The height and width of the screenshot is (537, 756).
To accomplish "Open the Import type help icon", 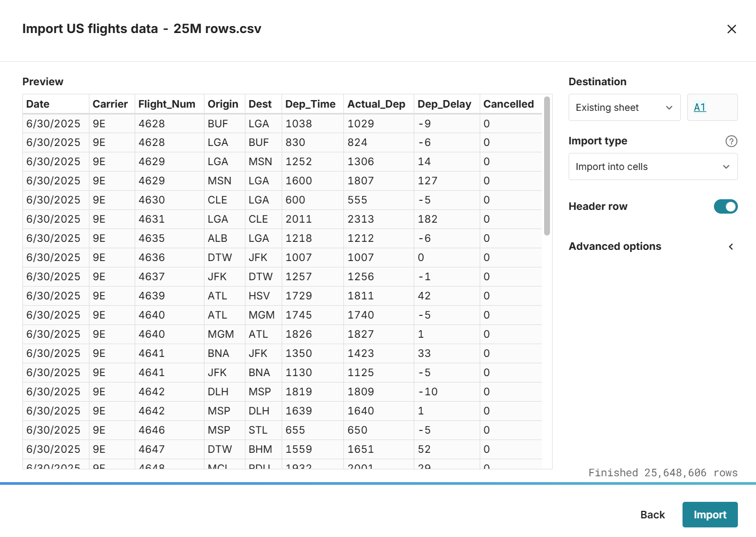I will [x=732, y=141].
